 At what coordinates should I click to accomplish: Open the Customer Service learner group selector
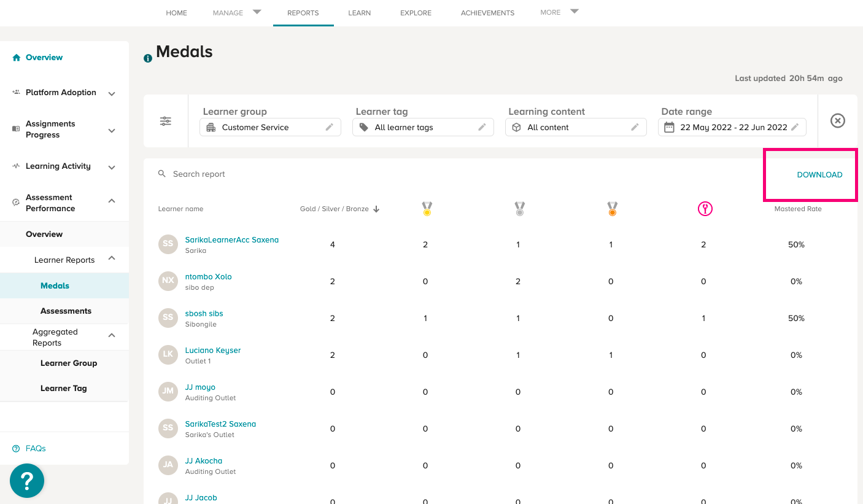tap(270, 127)
